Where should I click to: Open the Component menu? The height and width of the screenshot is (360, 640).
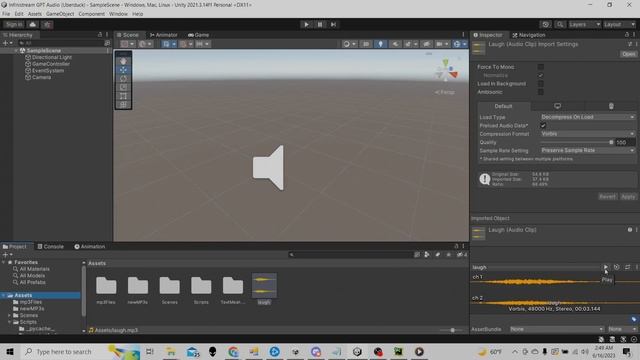tap(91, 14)
